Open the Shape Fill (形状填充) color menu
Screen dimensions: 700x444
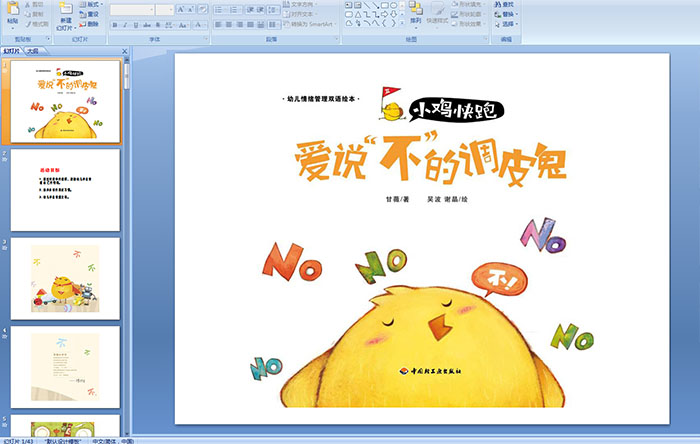[468, 4]
